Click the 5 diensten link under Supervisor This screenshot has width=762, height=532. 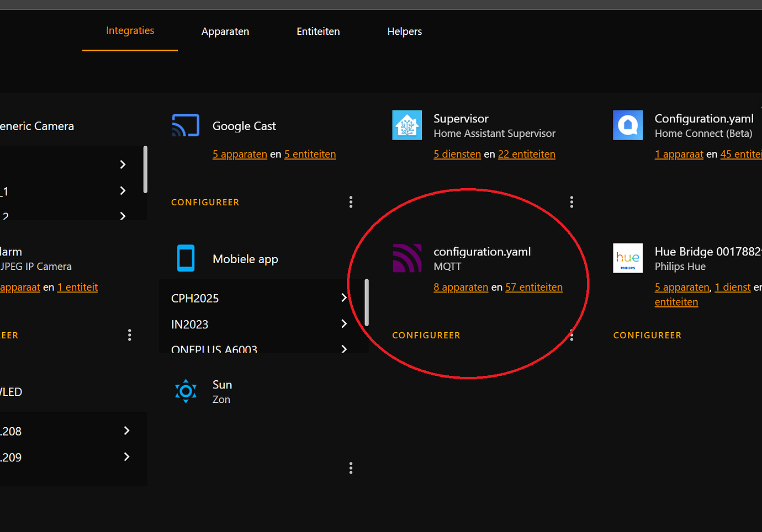pos(457,154)
